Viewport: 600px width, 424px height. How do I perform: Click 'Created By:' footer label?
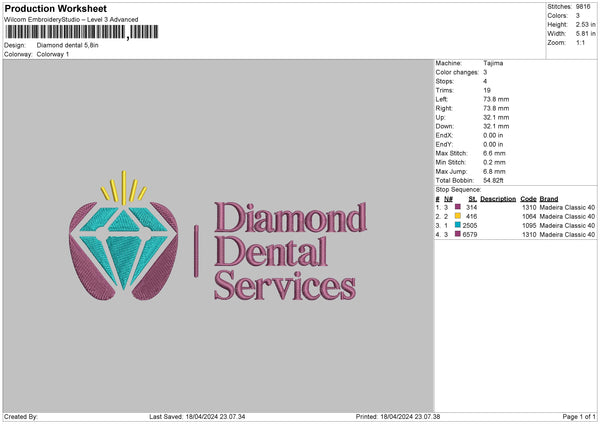click(x=21, y=416)
